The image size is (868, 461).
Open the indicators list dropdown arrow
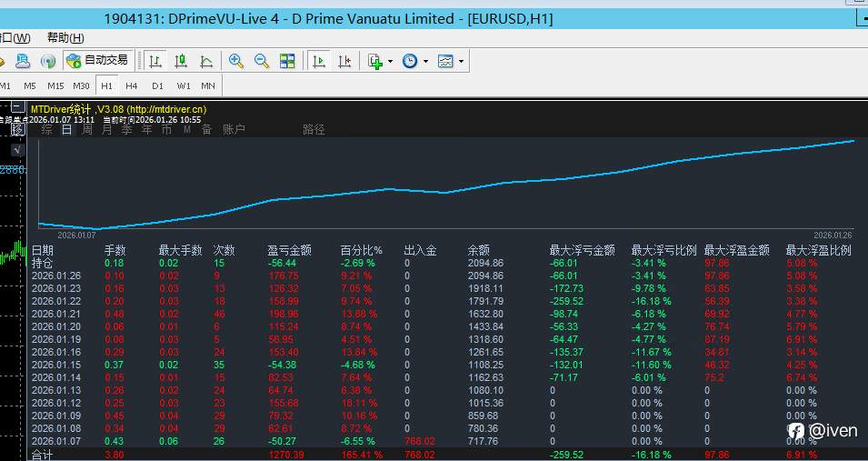(390, 62)
